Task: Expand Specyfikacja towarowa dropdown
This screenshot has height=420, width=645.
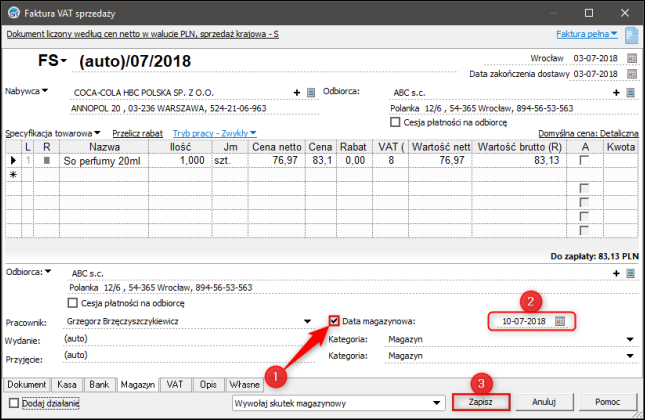Action: point(97,133)
